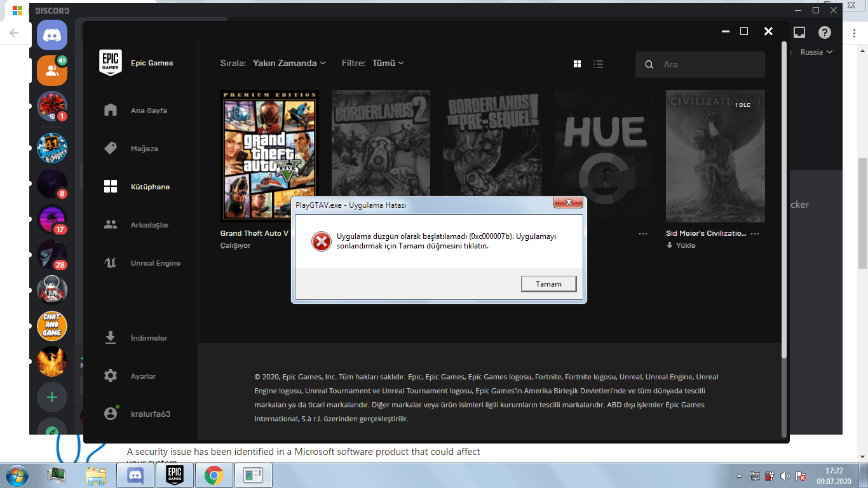Open the Discord server with badge 28
Screen dimensions: 868x488
pos(52,255)
